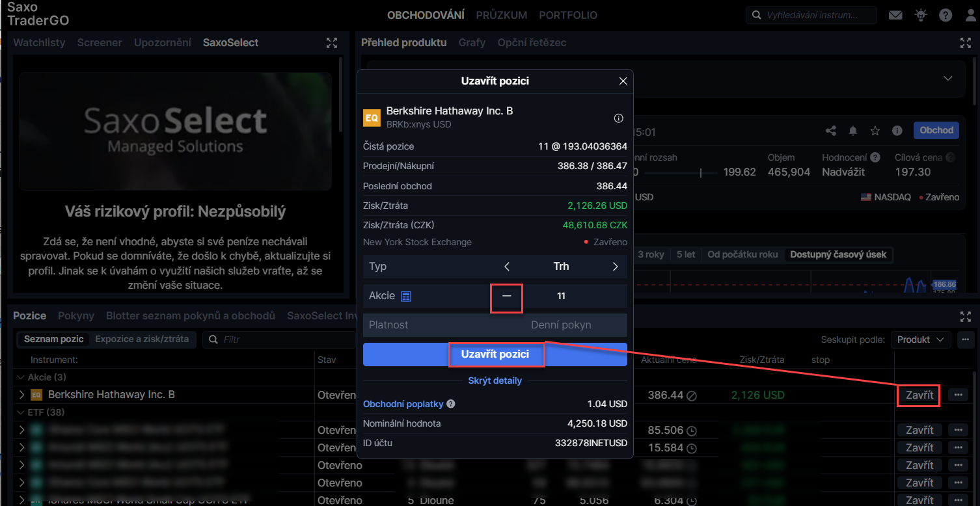Select the 5 let chart range
Screen dimensions: 980x506
point(686,254)
